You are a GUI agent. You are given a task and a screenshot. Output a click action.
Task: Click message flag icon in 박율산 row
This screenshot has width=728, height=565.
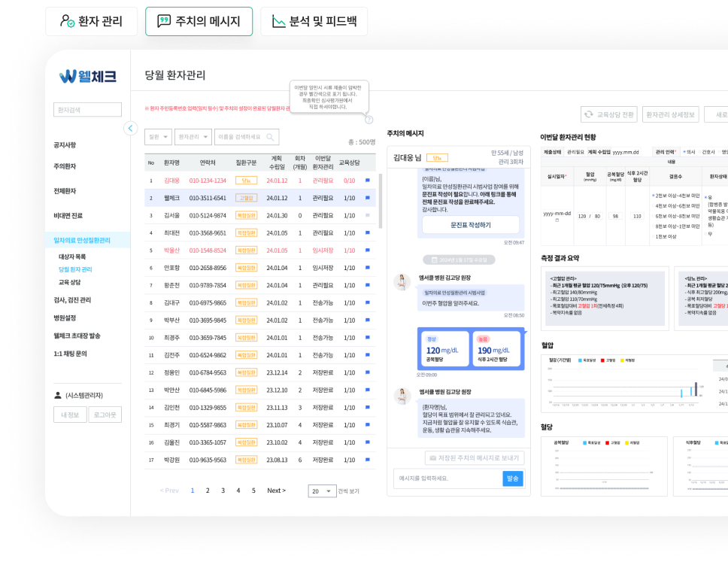click(x=368, y=251)
